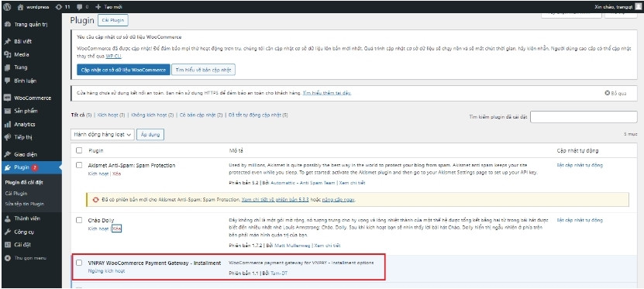Filter by Không kích hoạt (2)

tap(153, 115)
